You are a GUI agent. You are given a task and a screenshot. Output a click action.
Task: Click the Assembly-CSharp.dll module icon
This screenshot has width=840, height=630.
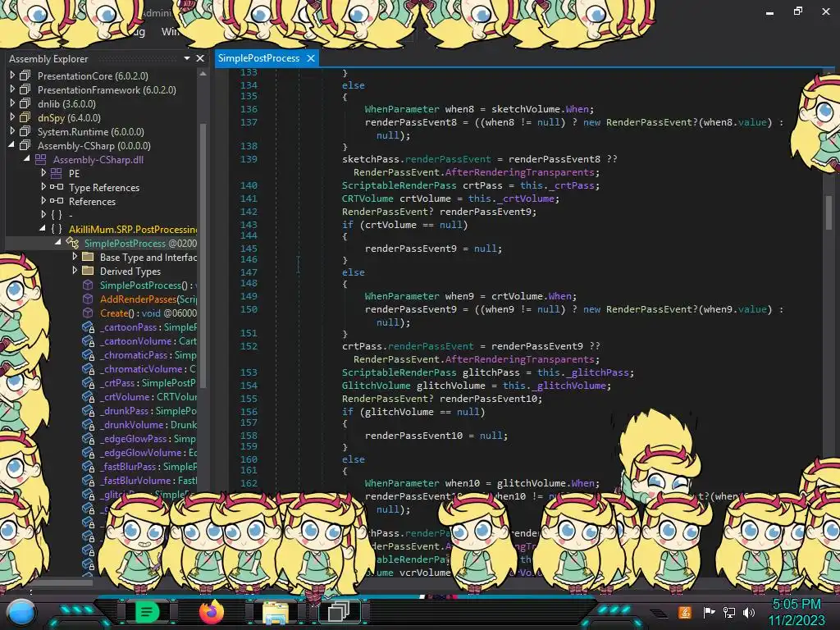click(41, 159)
